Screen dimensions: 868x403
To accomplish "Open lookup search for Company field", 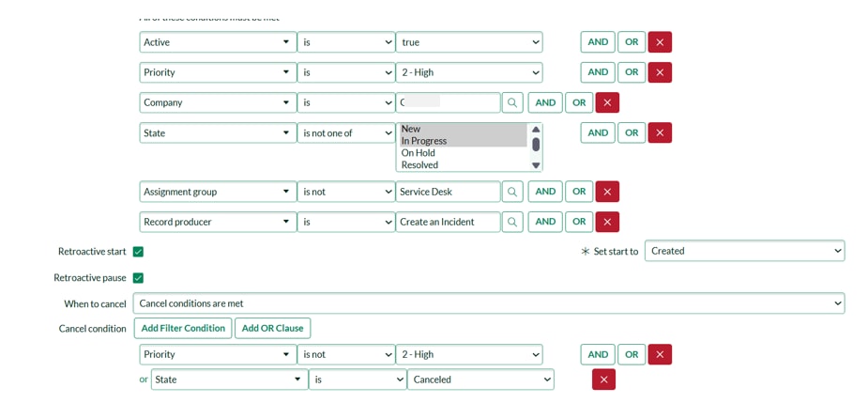I will (512, 102).
